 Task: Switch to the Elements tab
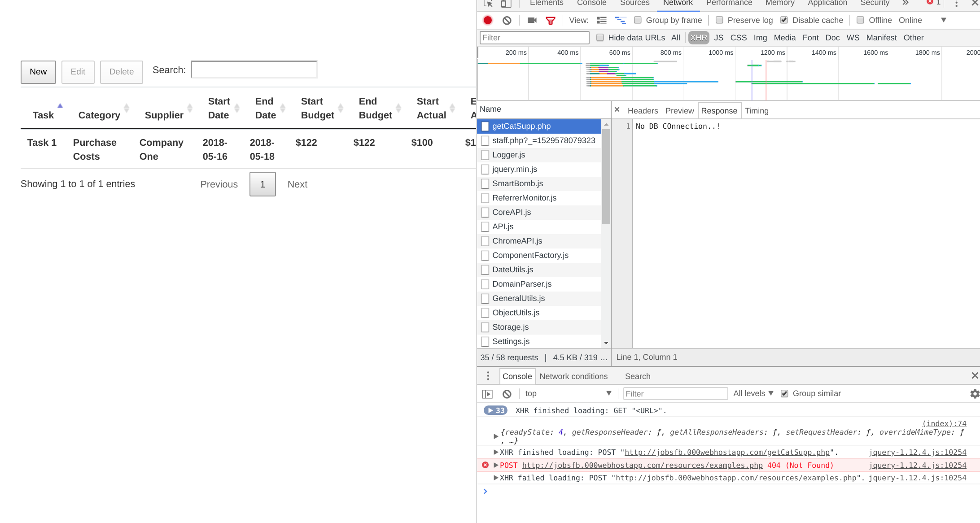(x=547, y=3)
